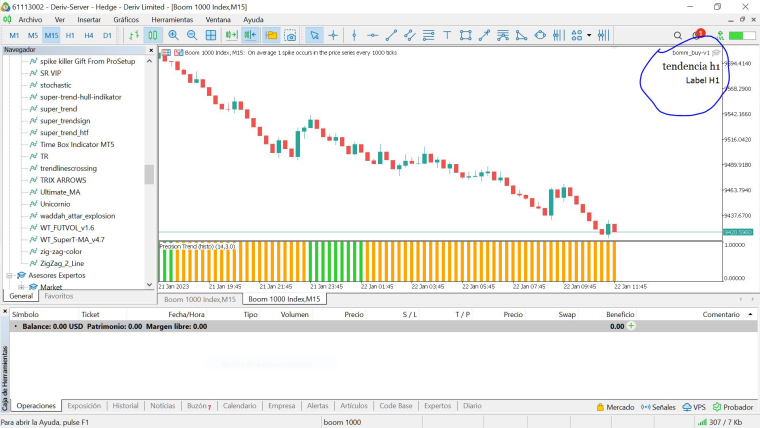The height and width of the screenshot is (428, 760).
Task: Select the triangle drawing tool
Action: pyautogui.click(x=522, y=35)
